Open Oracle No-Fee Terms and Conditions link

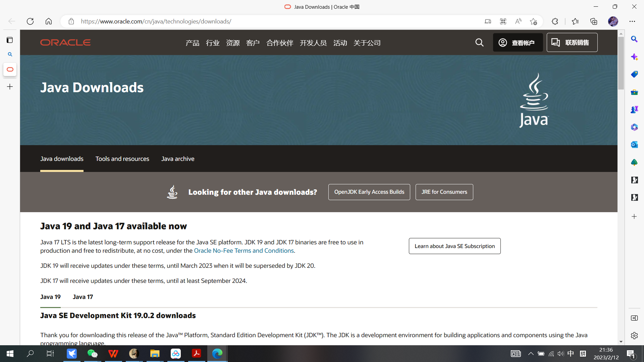(244, 251)
